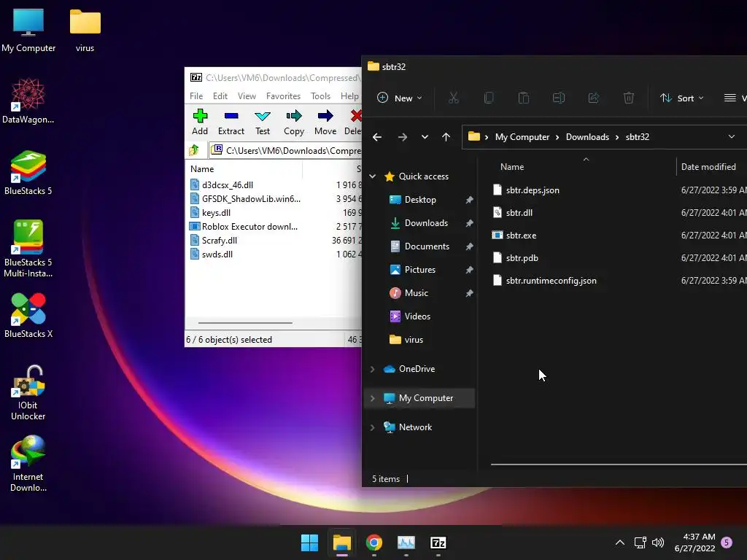Select the DataWagon desktop shortcut
Viewport: 747px width, 560px height.
click(28, 101)
